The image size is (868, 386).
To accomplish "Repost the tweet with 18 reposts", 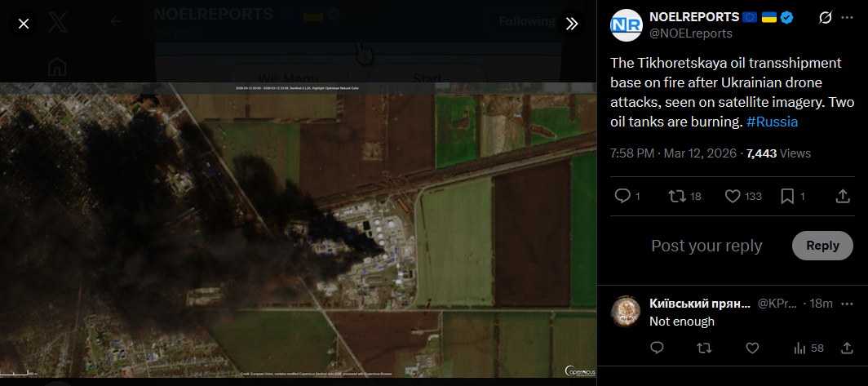I will click(x=684, y=196).
